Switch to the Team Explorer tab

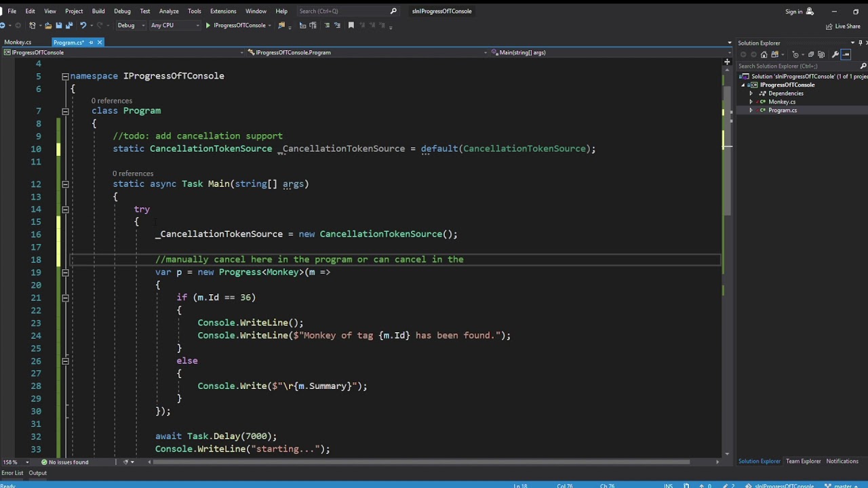[x=804, y=462]
